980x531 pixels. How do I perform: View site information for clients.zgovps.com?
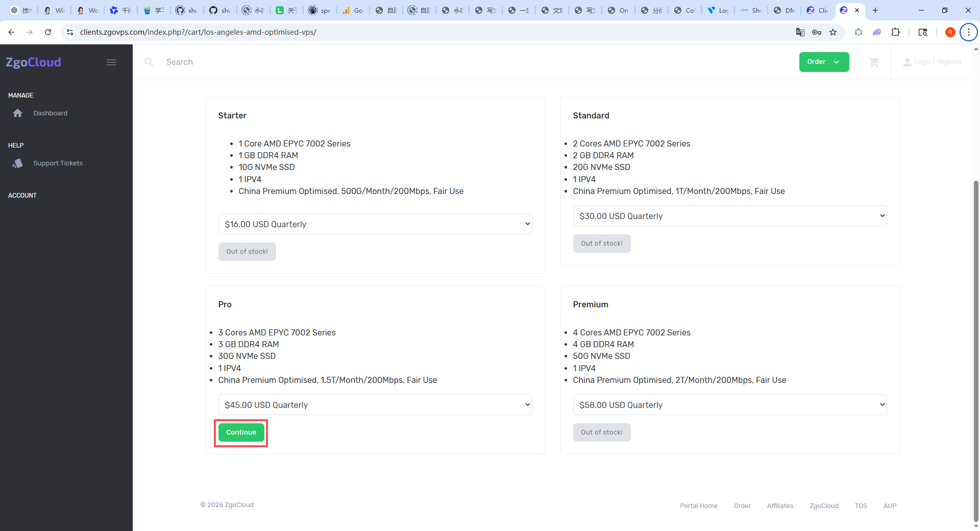[70, 32]
